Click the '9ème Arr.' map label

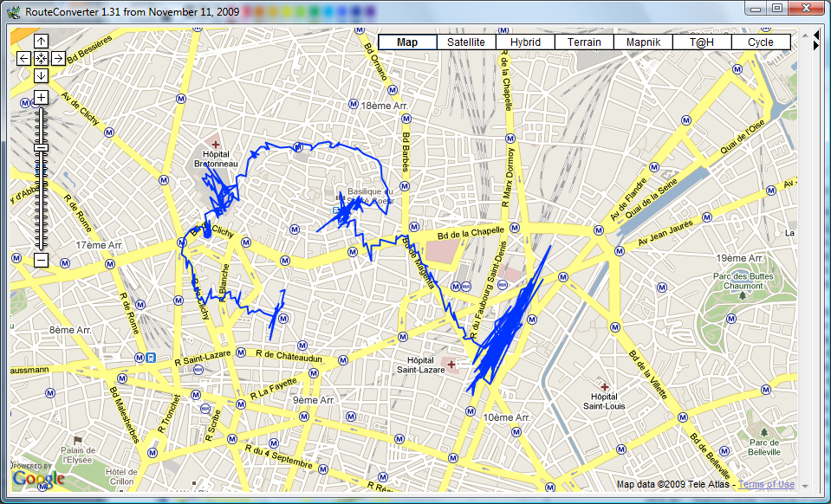315,400
